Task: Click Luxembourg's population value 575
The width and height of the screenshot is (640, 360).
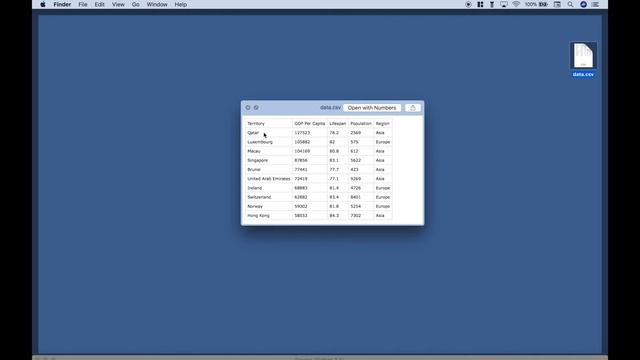Action: 361,142
